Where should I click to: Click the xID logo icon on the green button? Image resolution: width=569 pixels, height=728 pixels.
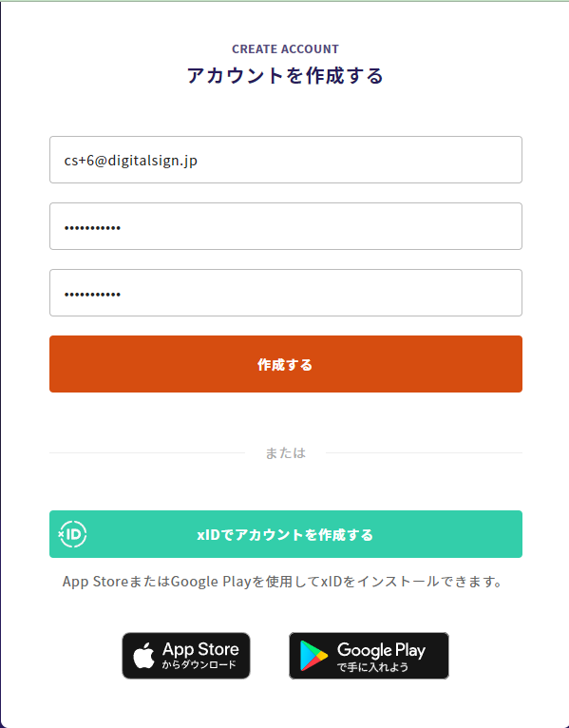click(72, 534)
